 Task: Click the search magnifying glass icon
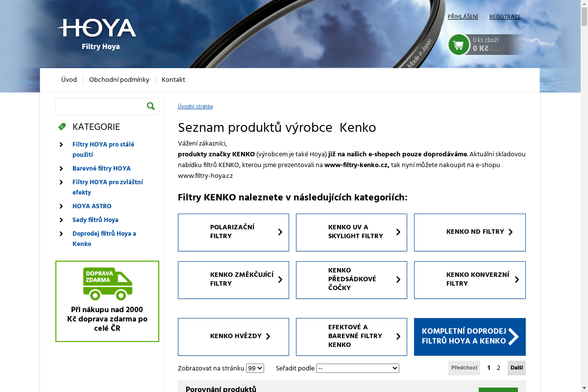tap(150, 106)
